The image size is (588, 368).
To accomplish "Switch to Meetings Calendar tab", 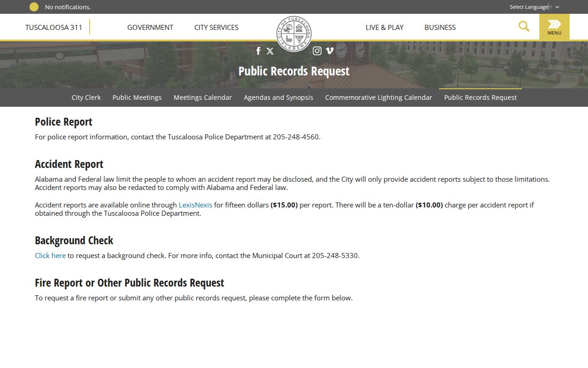I will [203, 98].
